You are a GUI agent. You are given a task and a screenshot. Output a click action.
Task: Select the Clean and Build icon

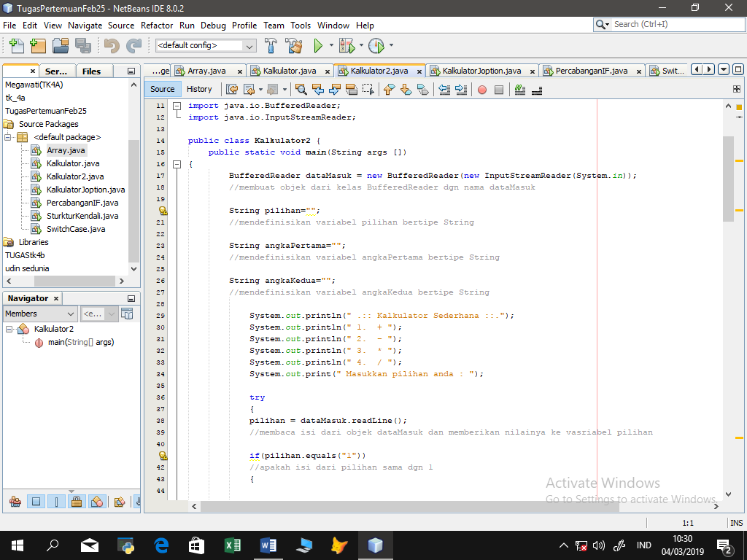click(x=293, y=44)
